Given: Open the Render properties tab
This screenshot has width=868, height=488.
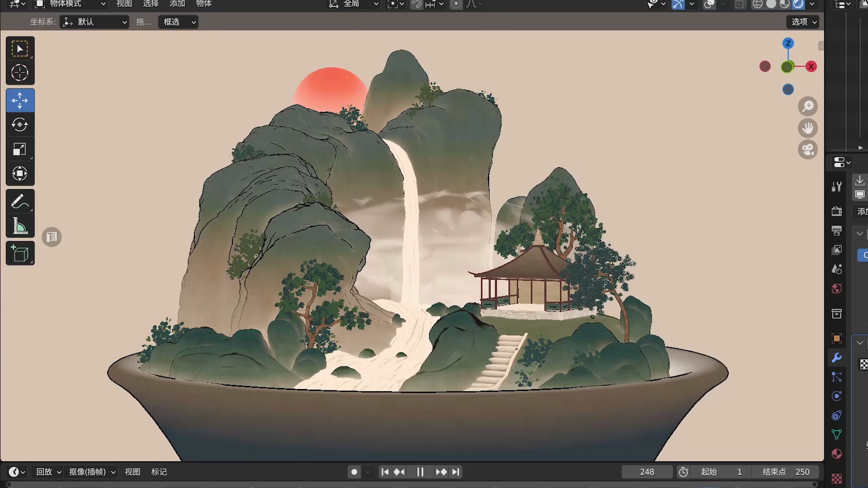Looking at the screenshot, I should tap(837, 211).
